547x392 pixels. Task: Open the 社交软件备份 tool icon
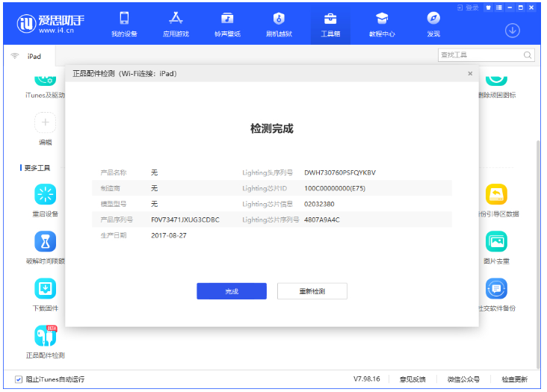pyautogui.click(x=496, y=288)
